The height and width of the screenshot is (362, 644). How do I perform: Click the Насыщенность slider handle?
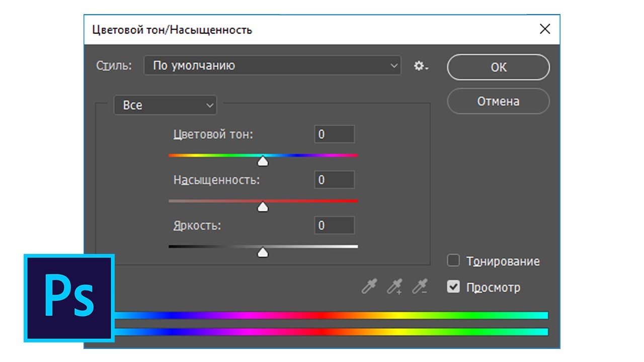tap(263, 207)
